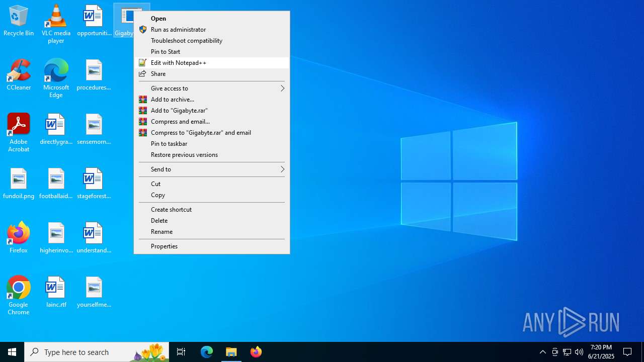The width and height of the screenshot is (644, 362).
Task: Choose Create shortcut
Action: point(212,210)
